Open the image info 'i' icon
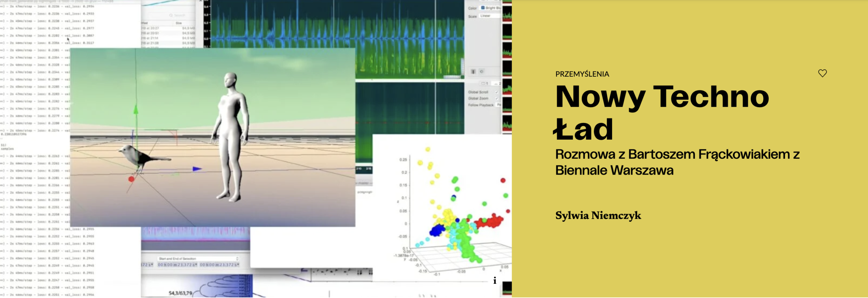Image resolution: width=868 pixels, height=298 pixels. 495,280
